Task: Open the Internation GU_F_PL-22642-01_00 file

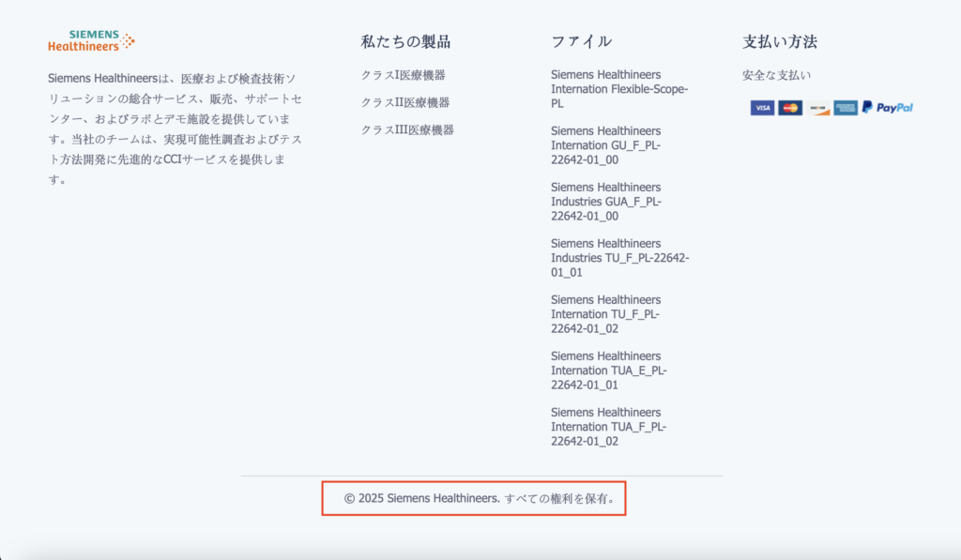Action: pos(606,145)
